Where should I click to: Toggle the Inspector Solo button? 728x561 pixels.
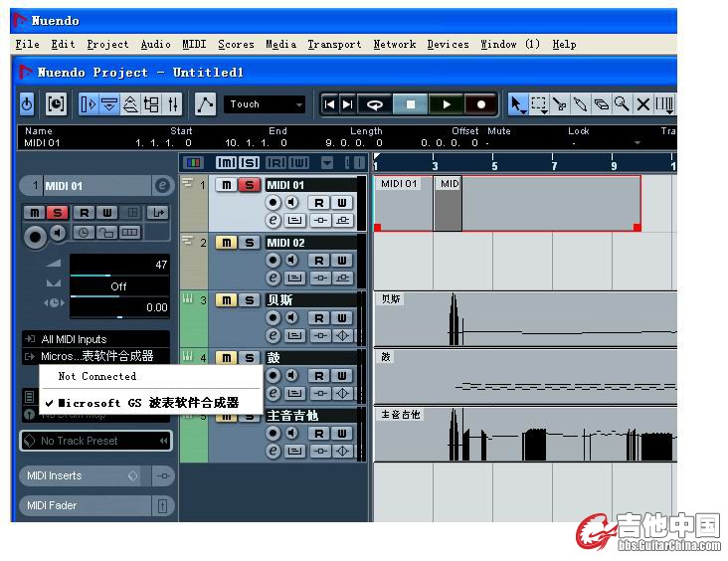coord(57,213)
